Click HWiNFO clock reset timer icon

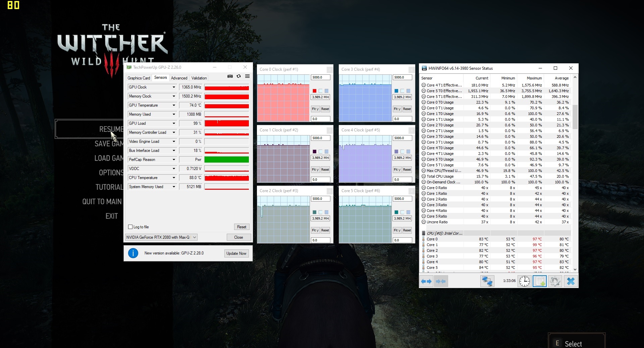coord(525,281)
